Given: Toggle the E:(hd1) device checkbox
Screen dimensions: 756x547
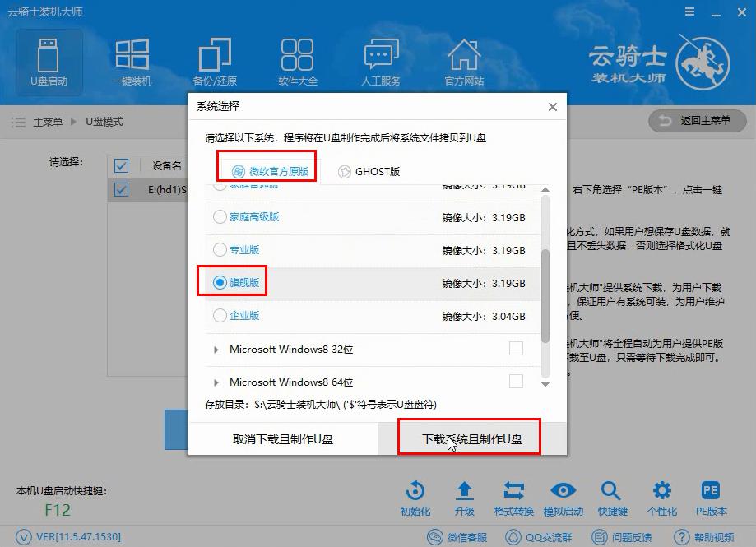Looking at the screenshot, I should click(x=122, y=189).
